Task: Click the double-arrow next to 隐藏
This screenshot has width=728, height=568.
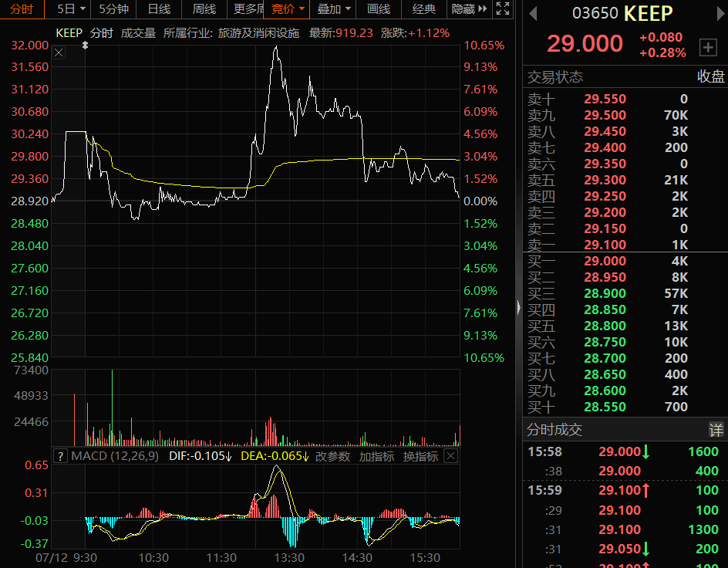Action: pyautogui.click(x=483, y=9)
